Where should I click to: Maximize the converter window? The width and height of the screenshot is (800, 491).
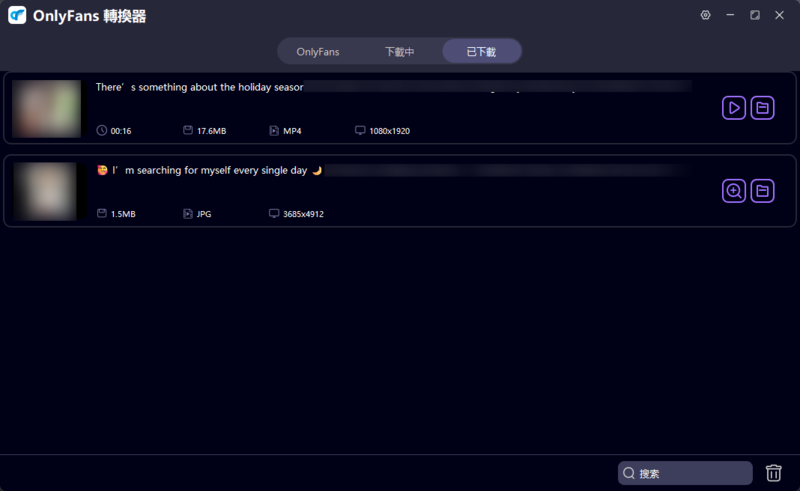(x=755, y=15)
